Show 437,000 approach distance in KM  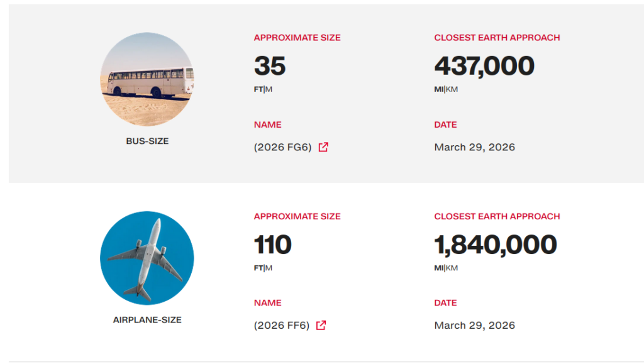click(452, 89)
